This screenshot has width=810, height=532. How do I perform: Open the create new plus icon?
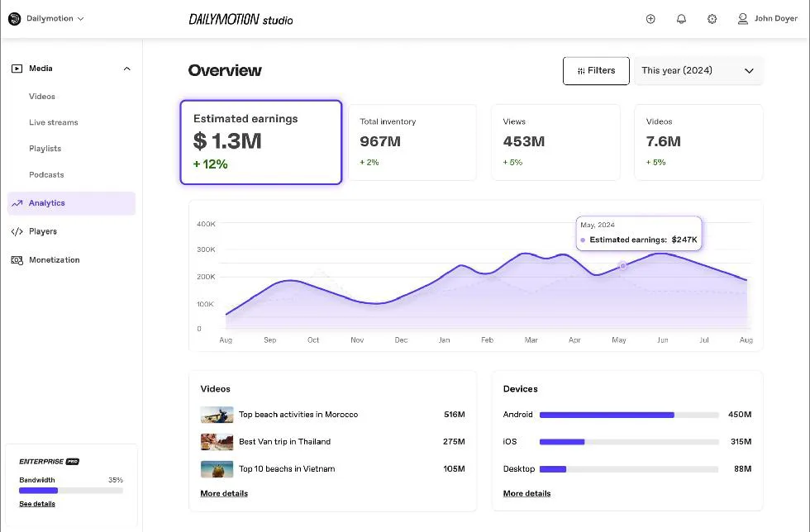[650, 19]
